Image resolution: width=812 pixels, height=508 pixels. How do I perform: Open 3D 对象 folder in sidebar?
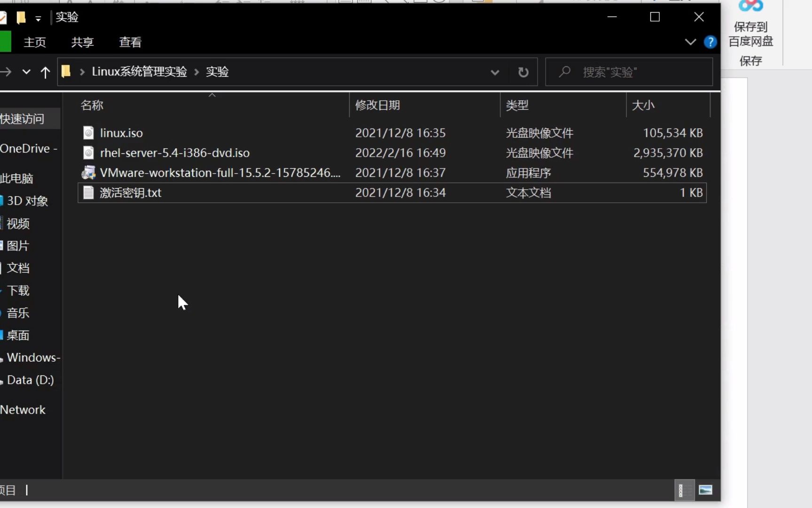[x=27, y=201]
